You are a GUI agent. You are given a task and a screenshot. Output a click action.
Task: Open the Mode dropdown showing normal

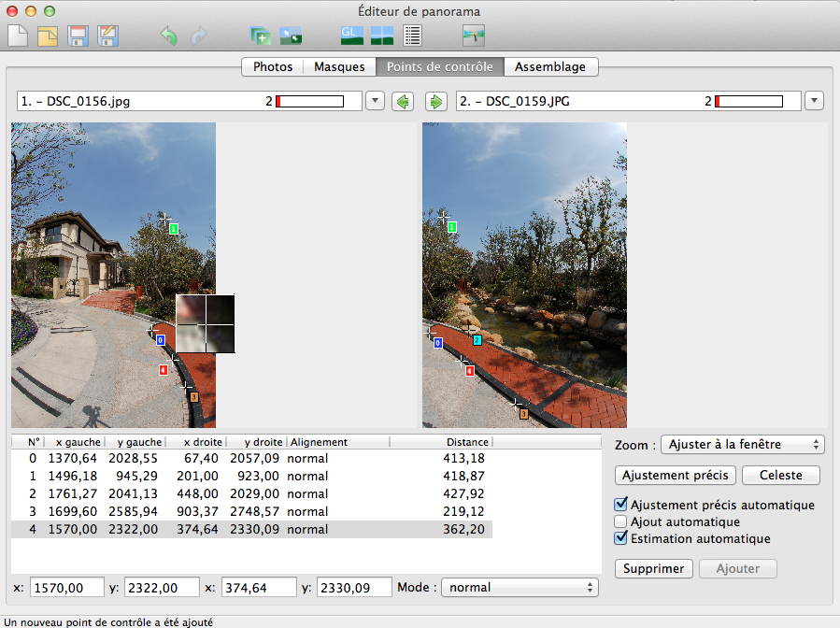click(520, 588)
